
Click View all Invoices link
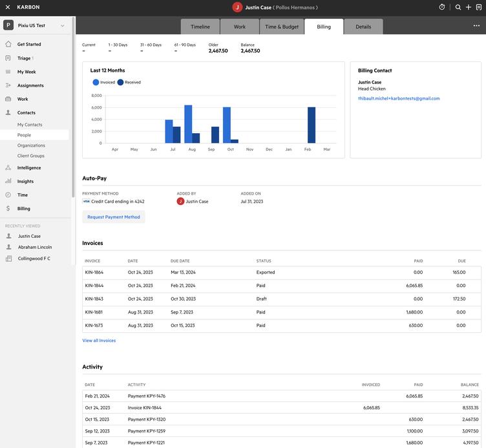(x=99, y=341)
